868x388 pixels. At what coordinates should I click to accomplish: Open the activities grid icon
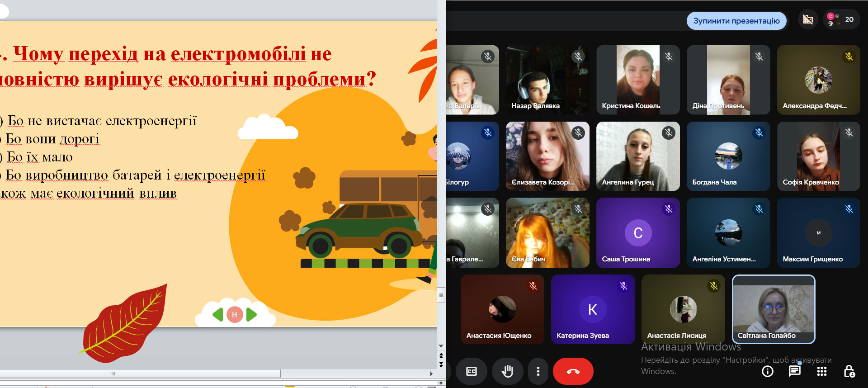click(821, 371)
